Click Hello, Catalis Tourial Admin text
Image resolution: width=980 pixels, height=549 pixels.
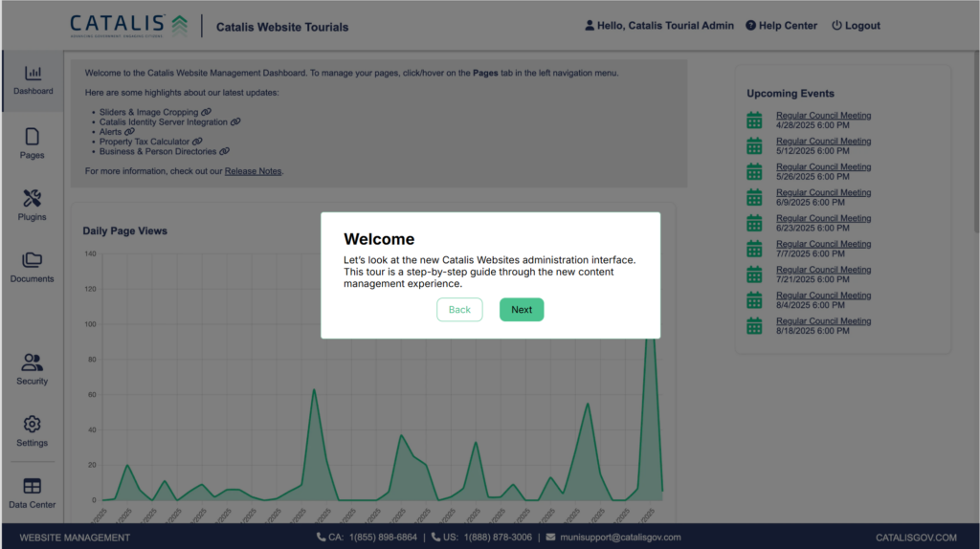pos(665,26)
